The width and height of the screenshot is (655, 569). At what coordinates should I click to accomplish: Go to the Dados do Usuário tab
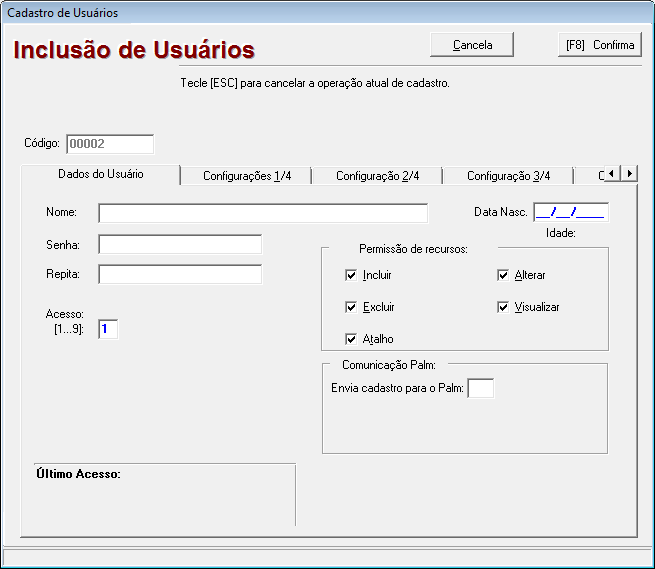[x=100, y=174]
